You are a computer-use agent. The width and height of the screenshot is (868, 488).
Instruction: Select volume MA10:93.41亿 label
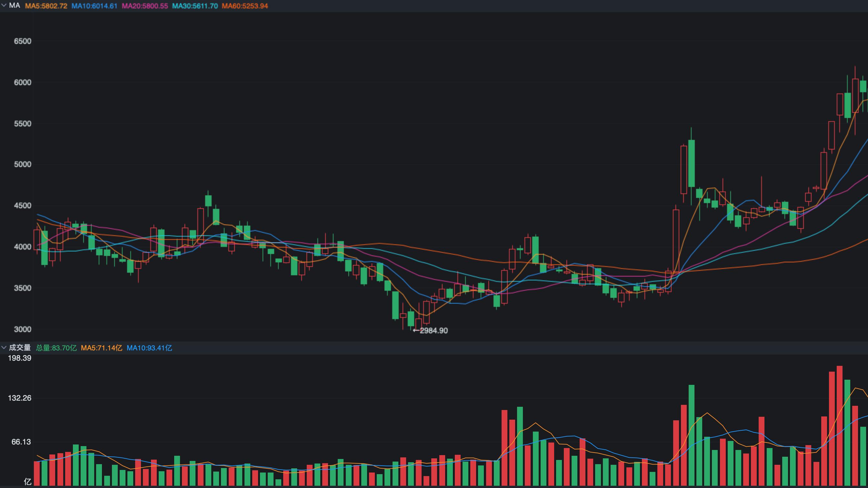pyautogui.click(x=149, y=348)
